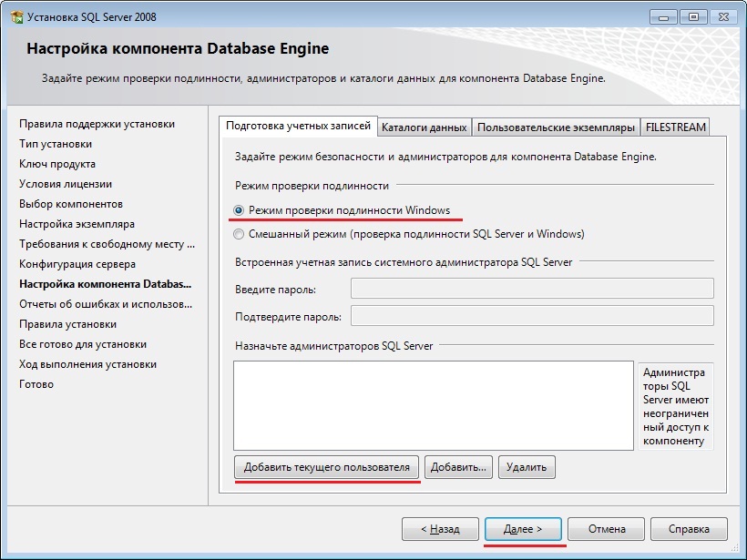Switch to the FILESTREAM tab
The height and width of the screenshot is (560, 747).
[676, 127]
